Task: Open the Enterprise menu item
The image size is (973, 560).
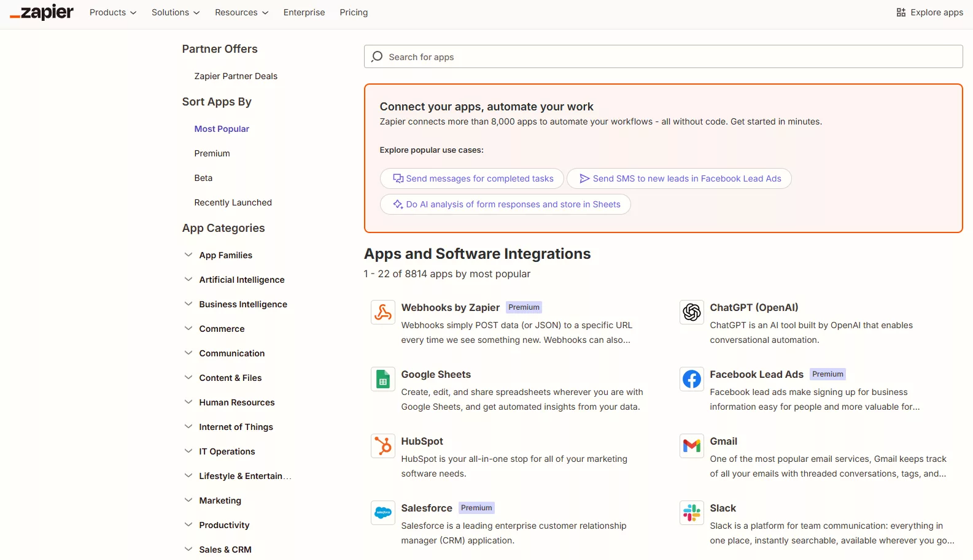Action: pyautogui.click(x=304, y=12)
